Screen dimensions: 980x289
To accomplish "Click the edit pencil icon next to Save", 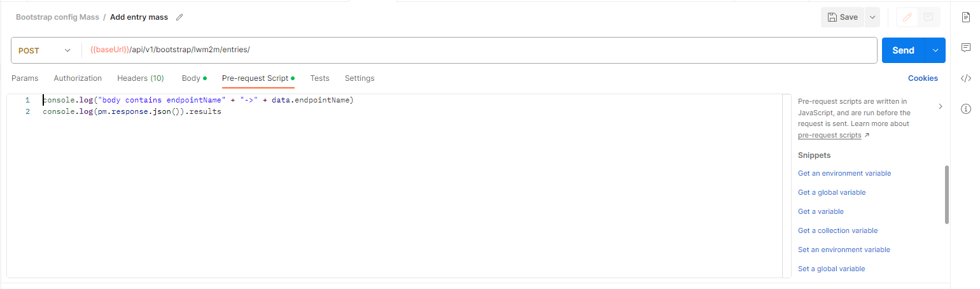I will (x=907, y=17).
